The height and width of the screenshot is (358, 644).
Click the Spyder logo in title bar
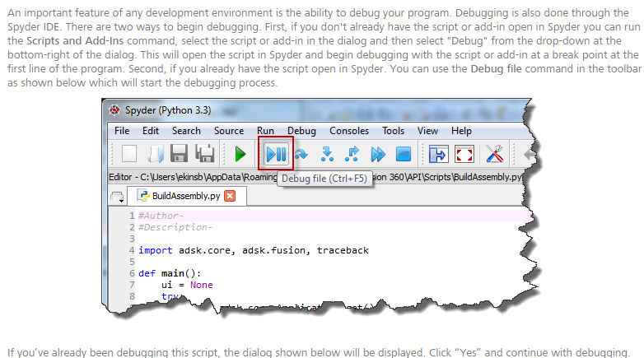(114, 110)
